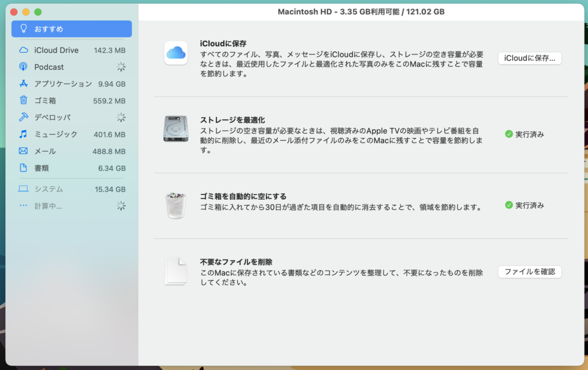Click the iCloudに保存... button
588x370 pixels.
click(529, 58)
